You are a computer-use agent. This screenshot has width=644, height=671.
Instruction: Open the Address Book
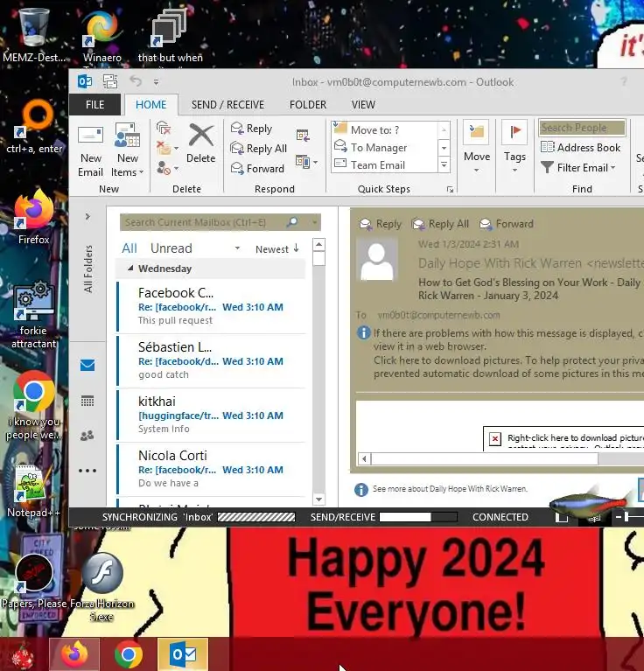(581, 148)
